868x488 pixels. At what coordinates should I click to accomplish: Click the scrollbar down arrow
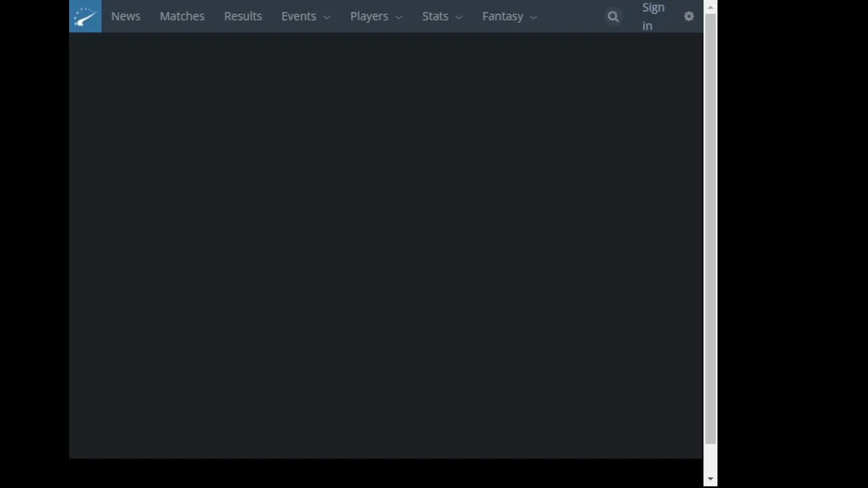click(710, 479)
